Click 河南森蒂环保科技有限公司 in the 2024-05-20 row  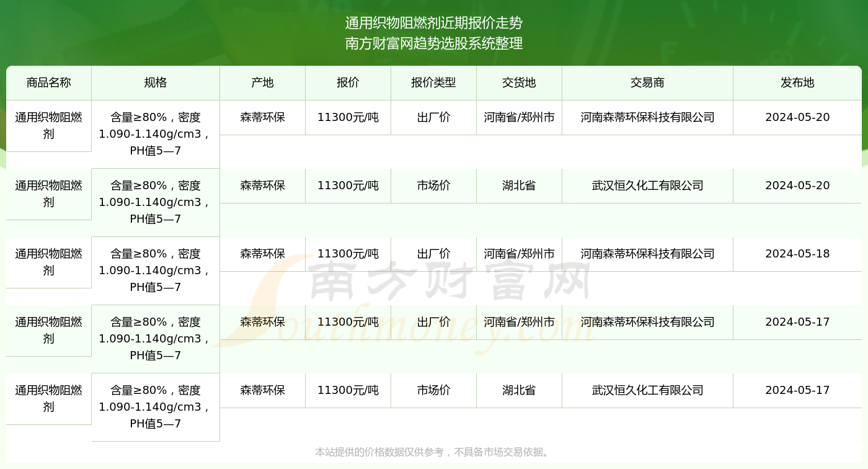(648, 117)
